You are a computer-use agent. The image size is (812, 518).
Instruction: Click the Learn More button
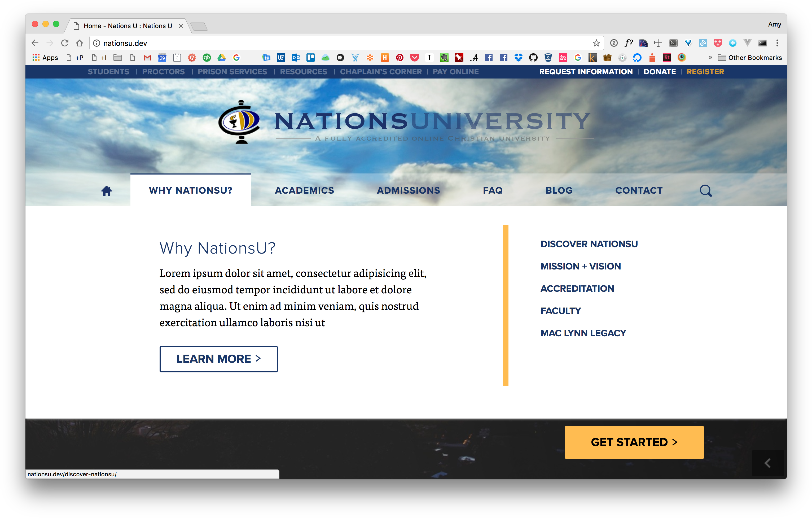click(x=218, y=359)
